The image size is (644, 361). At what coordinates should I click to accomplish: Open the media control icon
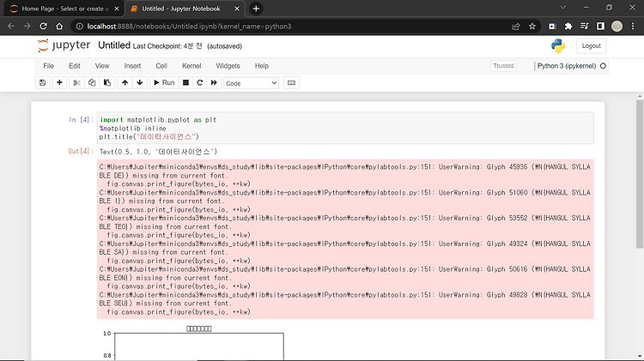click(x=585, y=27)
